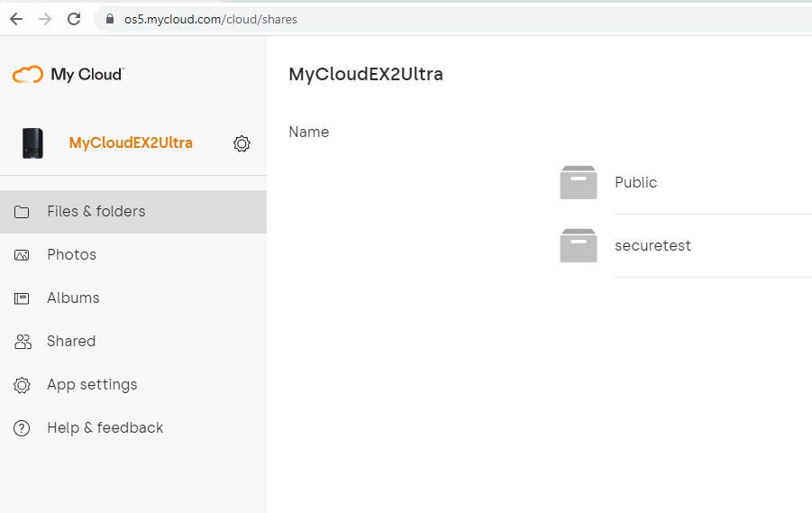The height and width of the screenshot is (513, 812).
Task: Open the Albums section
Action: click(x=133, y=298)
